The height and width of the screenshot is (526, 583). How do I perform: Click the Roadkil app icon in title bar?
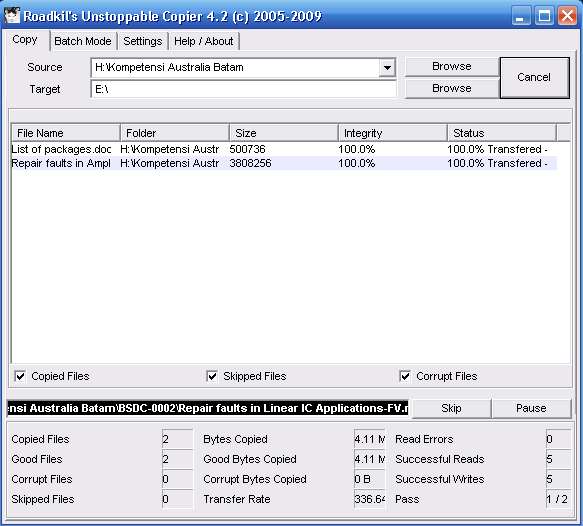click(x=11, y=16)
